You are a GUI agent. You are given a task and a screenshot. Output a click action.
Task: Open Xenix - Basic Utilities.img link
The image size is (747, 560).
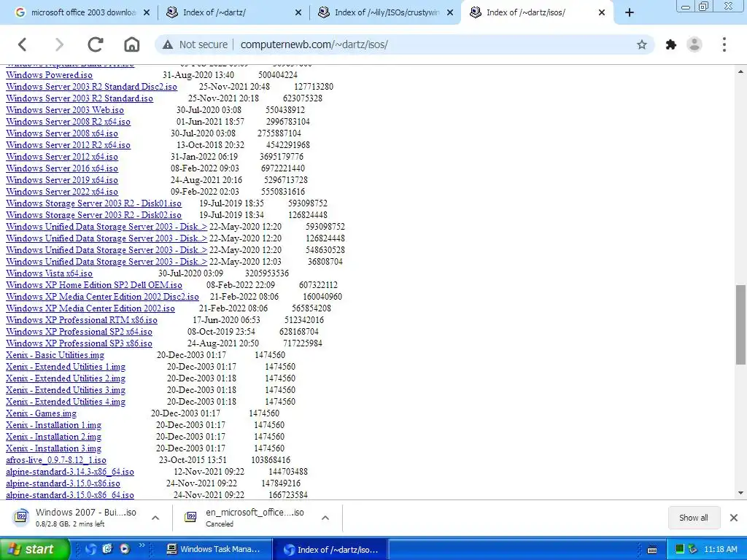(x=55, y=355)
